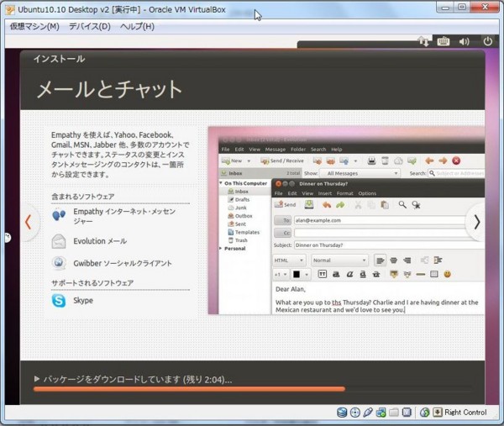
Task: Click the Skype logo icon
Action: (x=59, y=301)
